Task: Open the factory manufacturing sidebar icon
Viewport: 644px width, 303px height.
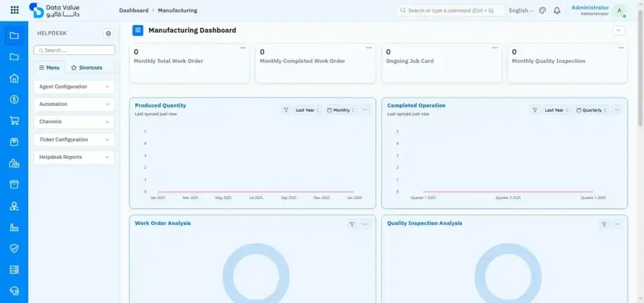Action: (14, 227)
